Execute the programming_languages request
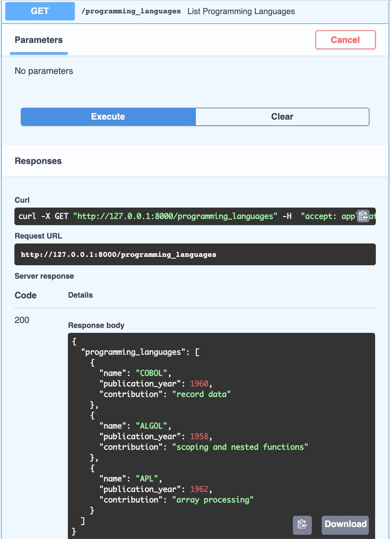 [108, 116]
